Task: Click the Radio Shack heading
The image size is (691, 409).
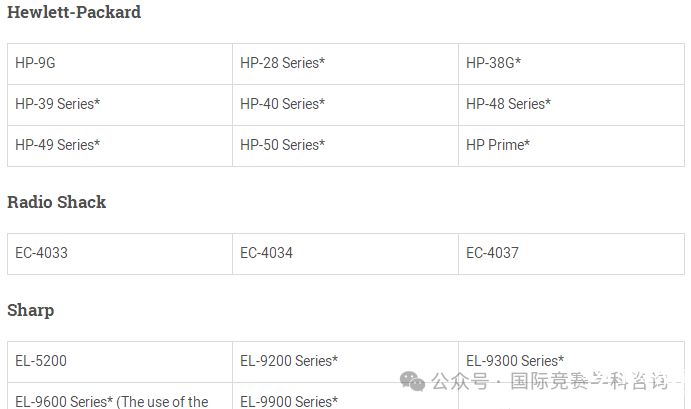Action: (56, 202)
